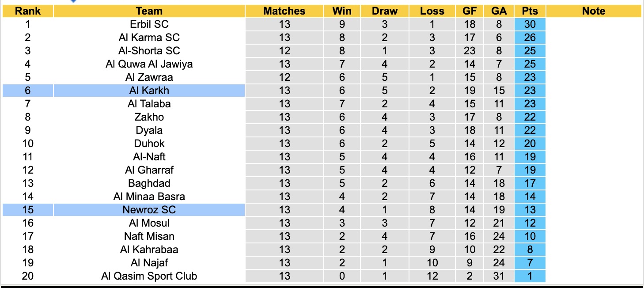The height and width of the screenshot is (288, 644).
Task: Click the highlighted Newroz SC team name
Action: [149, 210]
